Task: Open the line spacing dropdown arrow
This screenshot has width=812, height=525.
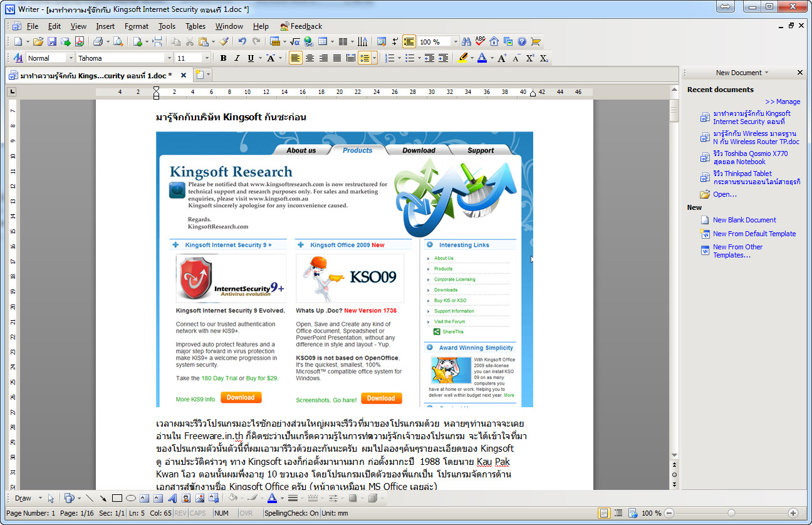Action: coord(375,58)
